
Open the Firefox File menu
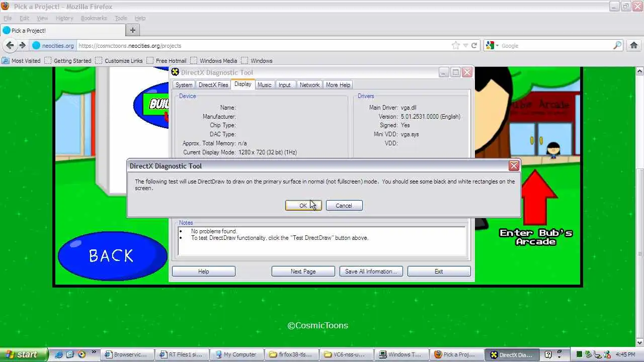(x=8, y=18)
